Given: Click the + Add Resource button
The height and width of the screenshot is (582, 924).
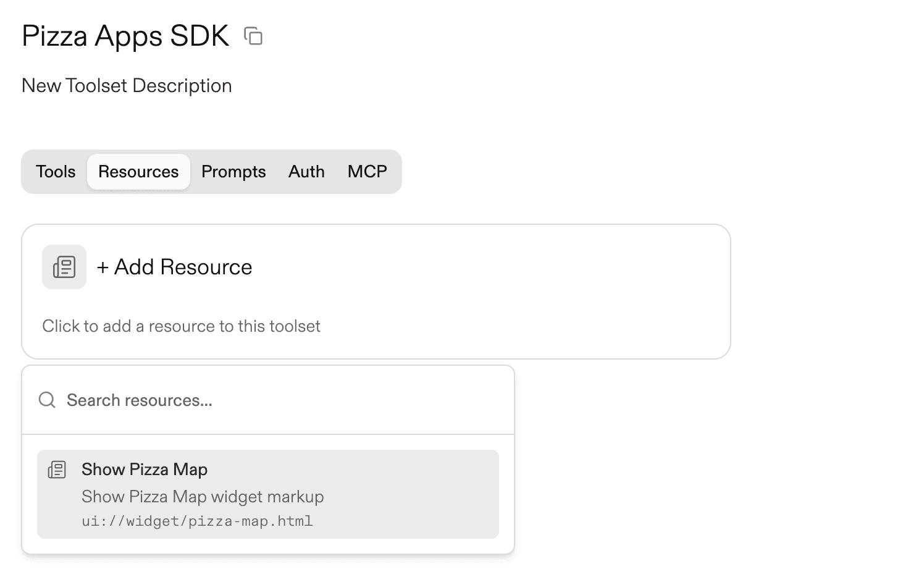Looking at the screenshot, I should pyautogui.click(x=175, y=266).
